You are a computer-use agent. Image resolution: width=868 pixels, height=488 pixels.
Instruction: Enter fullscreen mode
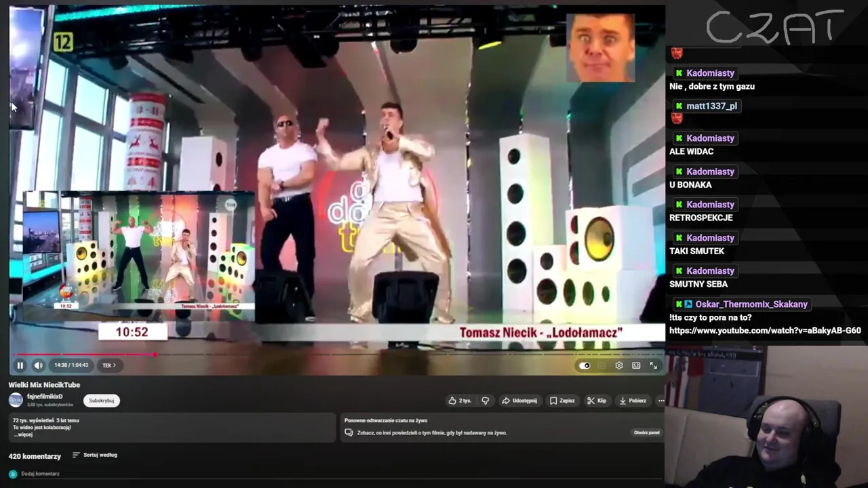(654, 365)
